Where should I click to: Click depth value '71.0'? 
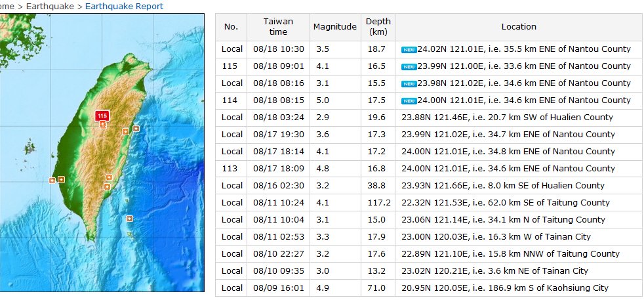[x=376, y=288]
